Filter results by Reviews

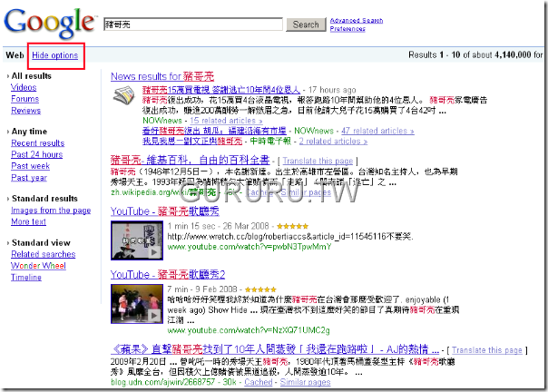click(x=26, y=111)
